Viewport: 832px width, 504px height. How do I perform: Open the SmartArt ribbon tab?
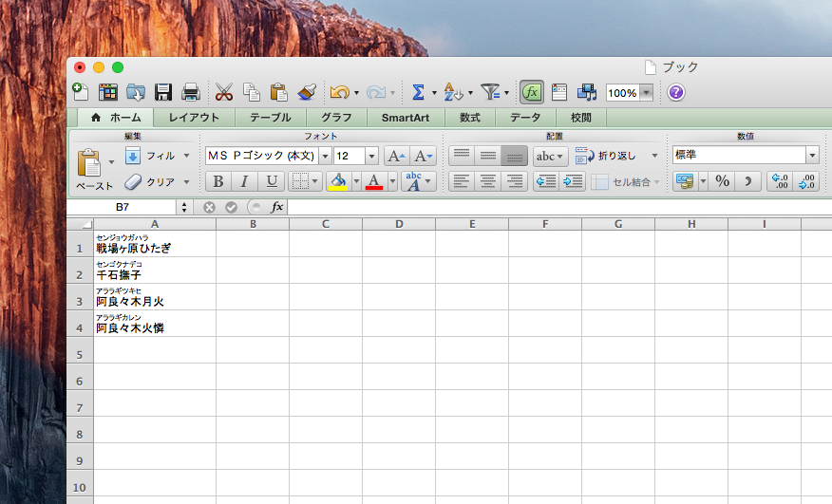pos(406,118)
